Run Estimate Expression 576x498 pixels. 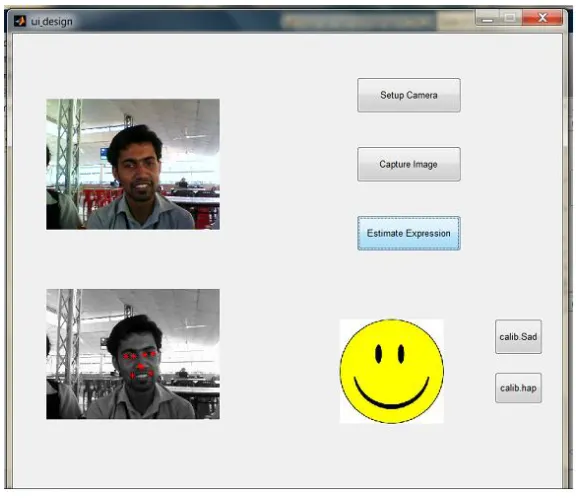(408, 233)
